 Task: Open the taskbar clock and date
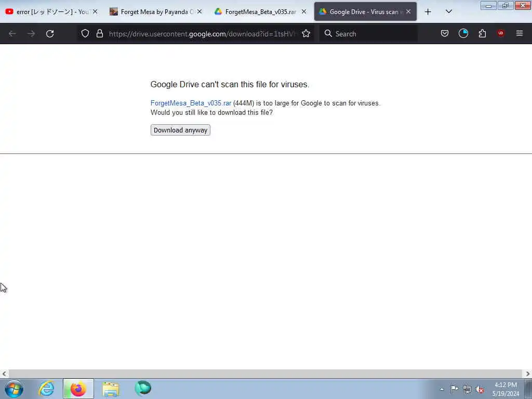506,389
